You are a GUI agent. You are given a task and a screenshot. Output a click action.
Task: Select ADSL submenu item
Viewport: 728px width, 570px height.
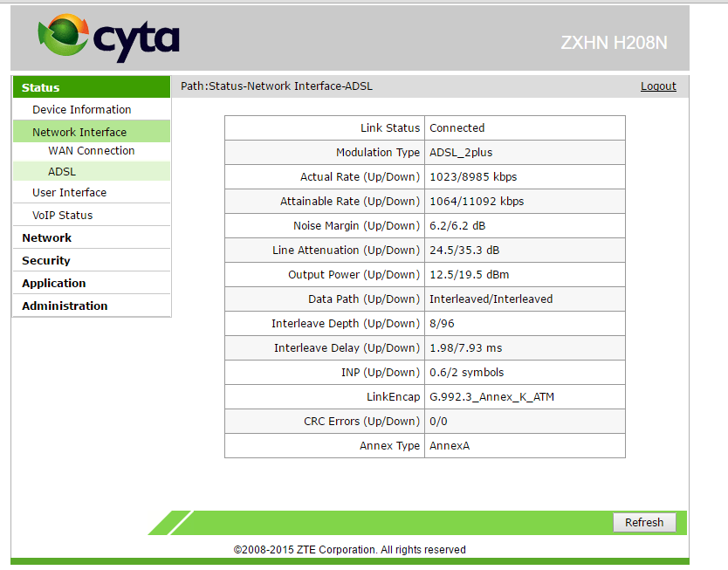click(62, 171)
